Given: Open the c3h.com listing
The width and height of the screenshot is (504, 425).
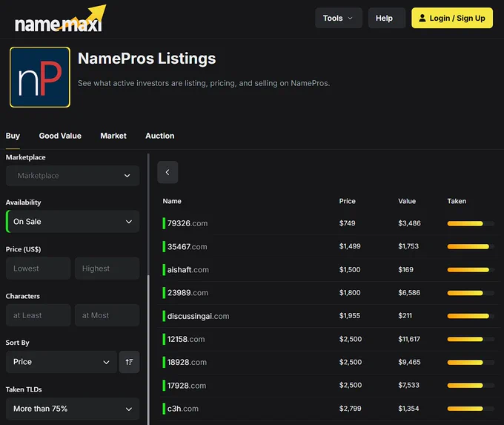Looking at the screenshot, I should (182, 409).
